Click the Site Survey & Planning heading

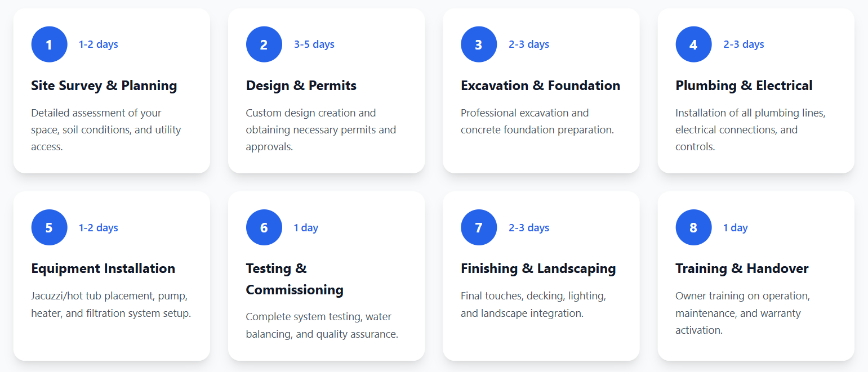click(x=104, y=86)
